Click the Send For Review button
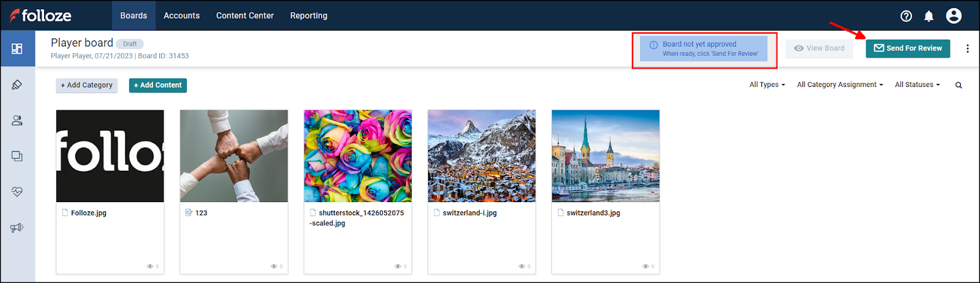The height and width of the screenshot is (283, 980). 907,48
